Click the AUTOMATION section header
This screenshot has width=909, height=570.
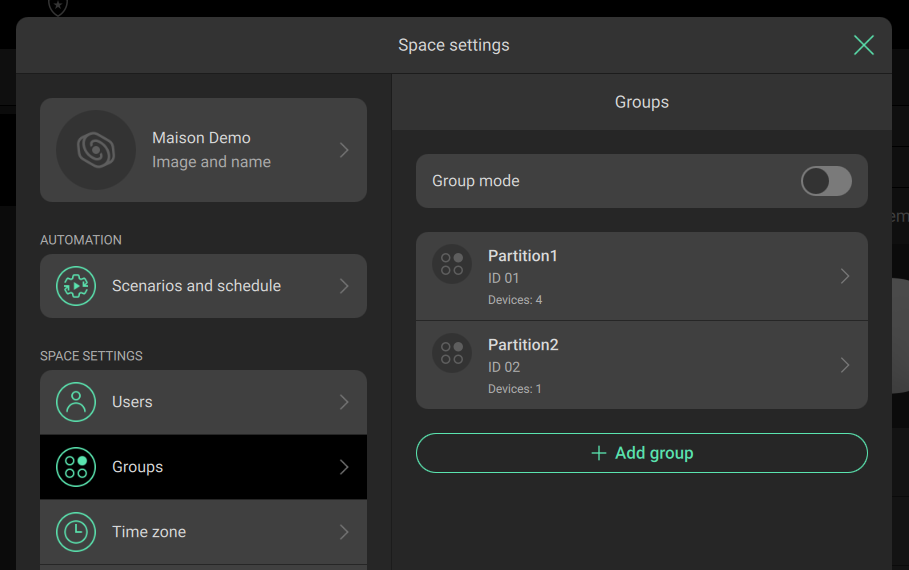81,240
